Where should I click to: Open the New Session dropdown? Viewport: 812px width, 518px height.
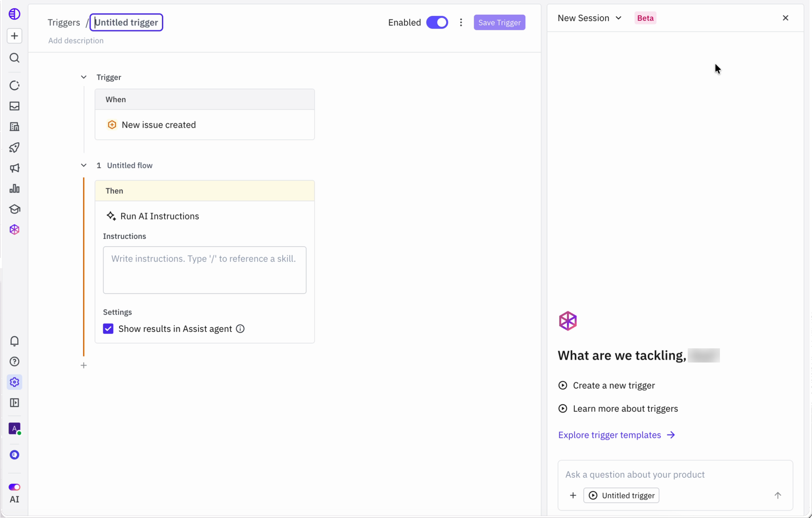(x=589, y=18)
